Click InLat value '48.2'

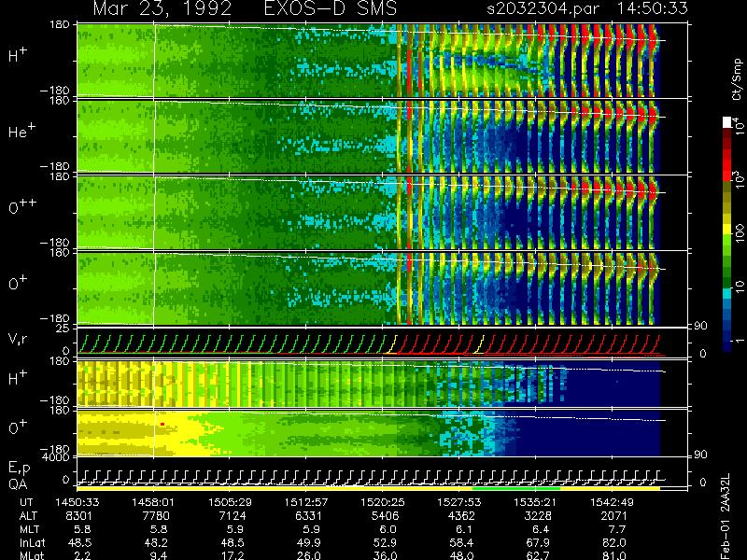click(x=156, y=543)
